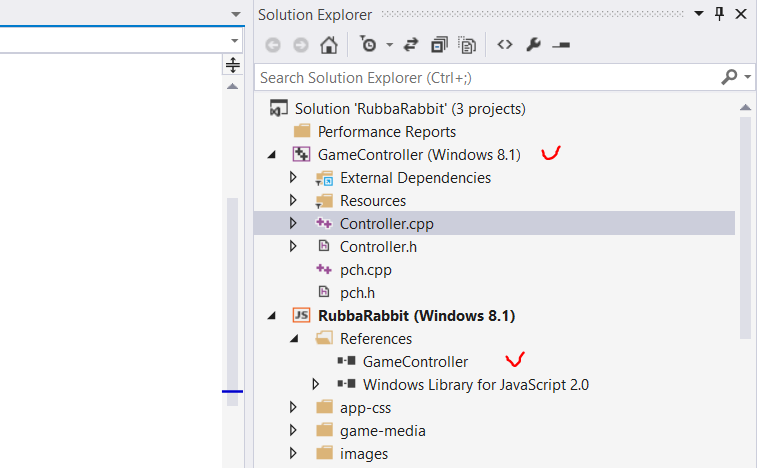This screenshot has width=757, height=468.
Task: Click in the Search Solution Explorer field
Action: tap(480, 77)
